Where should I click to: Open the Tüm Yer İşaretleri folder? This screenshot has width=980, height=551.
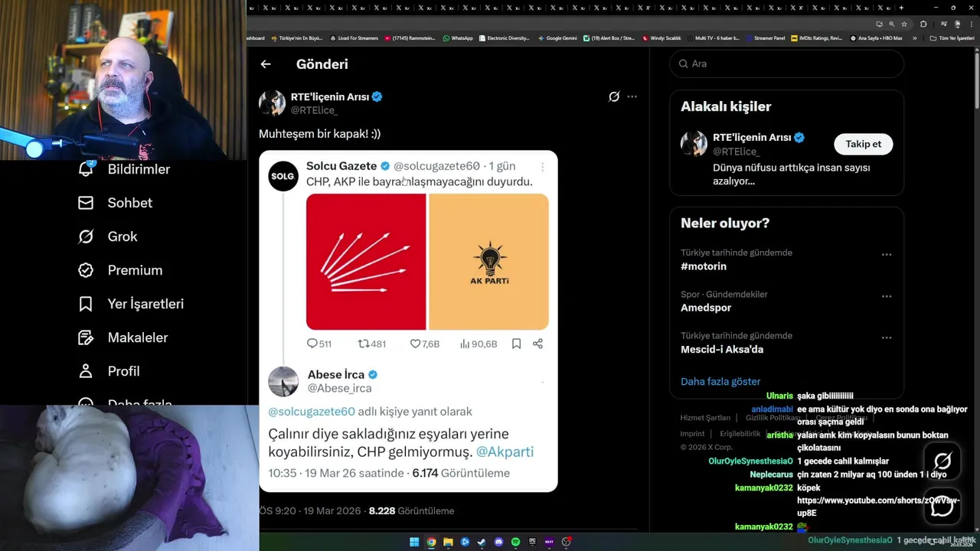pyautogui.click(x=952, y=37)
